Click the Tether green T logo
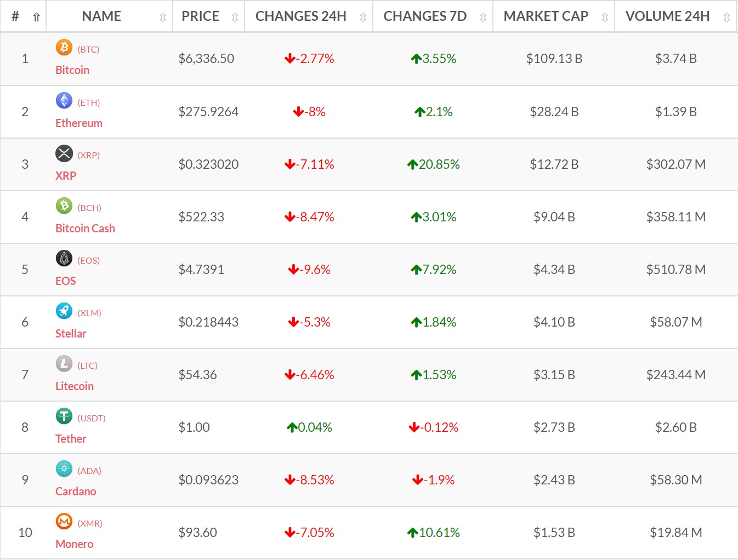Viewport: 738px width, 560px height. point(64,416)
